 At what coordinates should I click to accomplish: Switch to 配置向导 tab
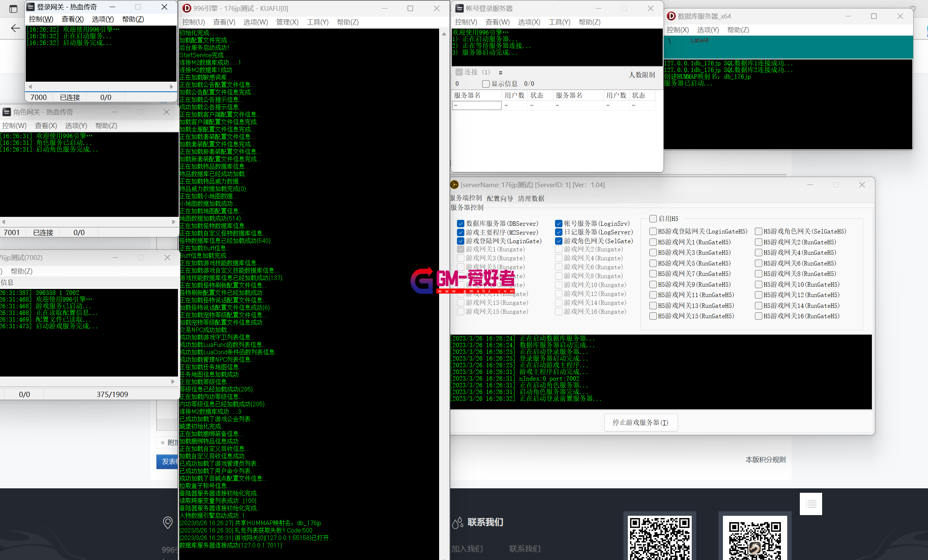click(500, 198)
